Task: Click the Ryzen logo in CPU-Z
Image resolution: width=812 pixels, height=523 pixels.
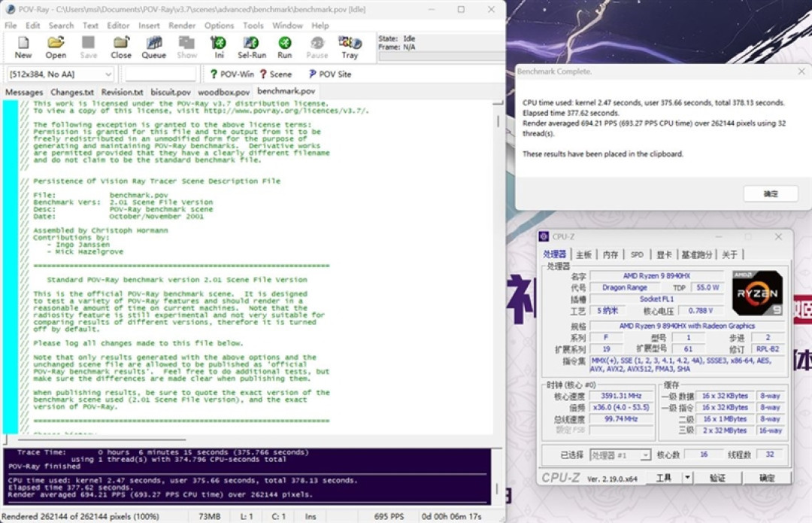Action: [757, 293]
